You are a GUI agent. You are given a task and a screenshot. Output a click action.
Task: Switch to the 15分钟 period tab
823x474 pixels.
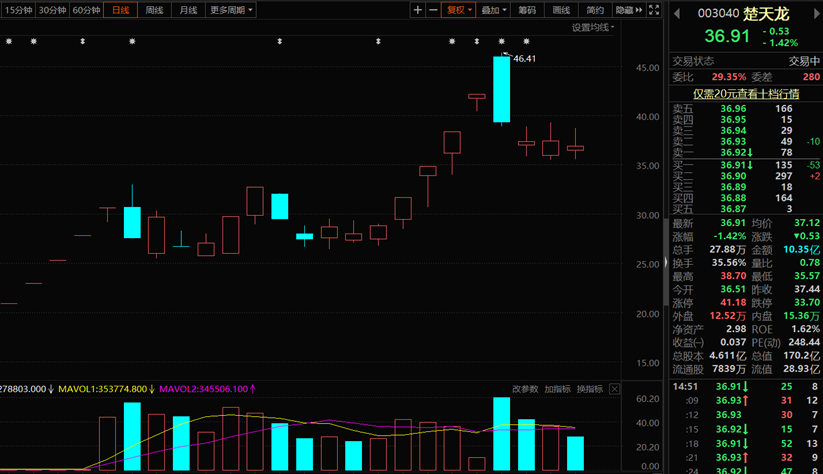[x=18, y=10]
